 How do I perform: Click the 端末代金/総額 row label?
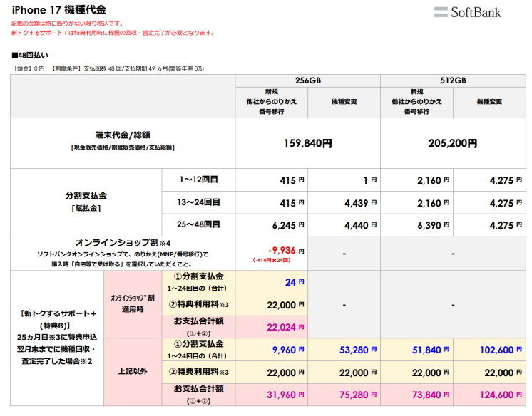[122, 134]
